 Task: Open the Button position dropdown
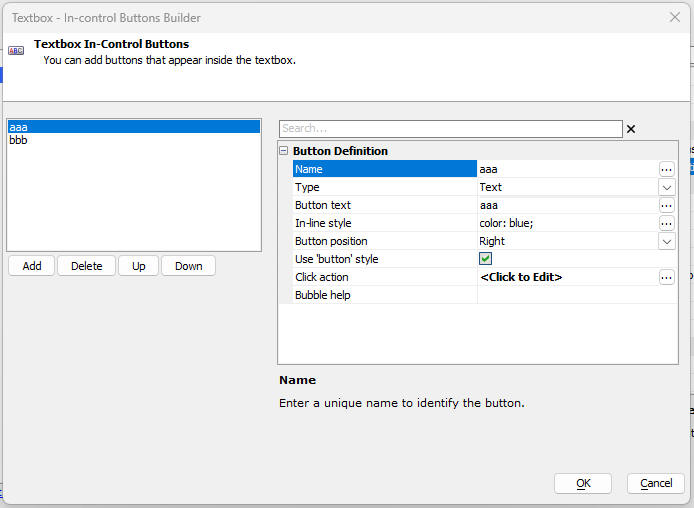point(667,242)
